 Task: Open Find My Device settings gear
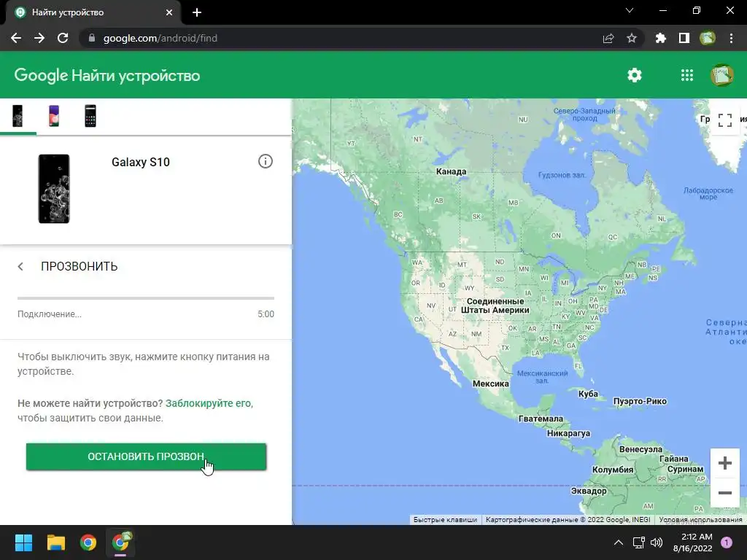tap(634, 75)
